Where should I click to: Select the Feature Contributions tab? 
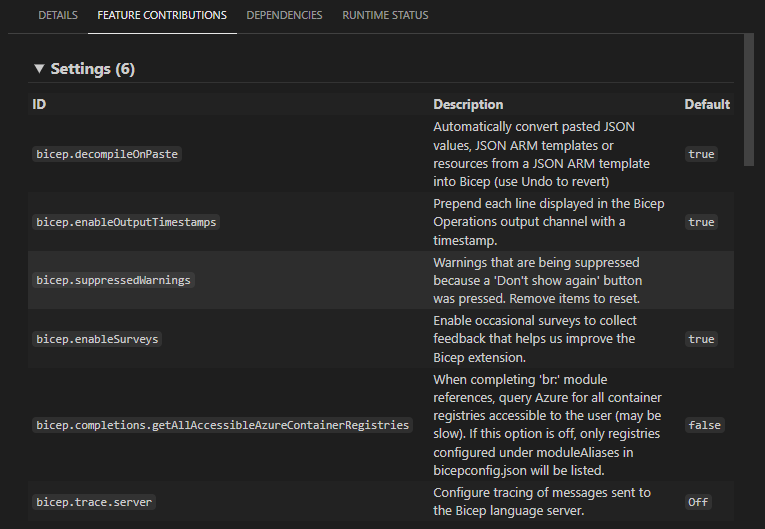(162, 16)
